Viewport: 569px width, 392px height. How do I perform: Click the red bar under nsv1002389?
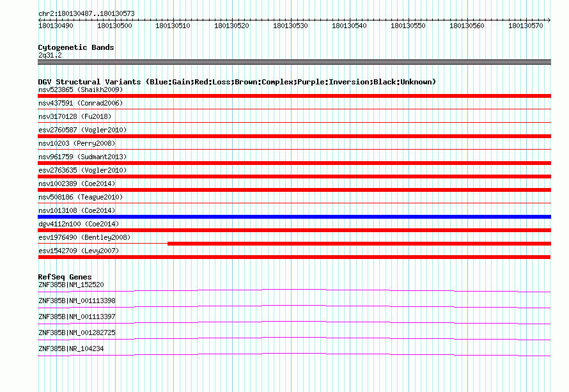point(294,190)
